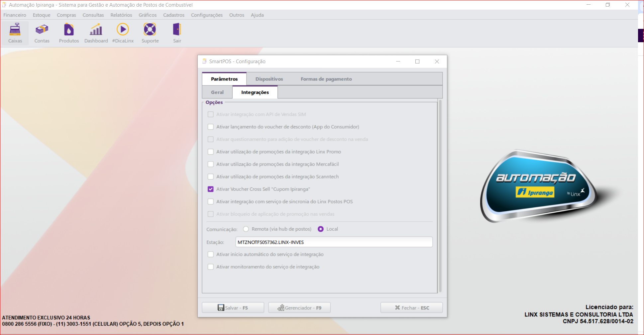The image size is (644, 335).
Task: Click the options panel vertical scrollbar
Action: coord(440,196)
